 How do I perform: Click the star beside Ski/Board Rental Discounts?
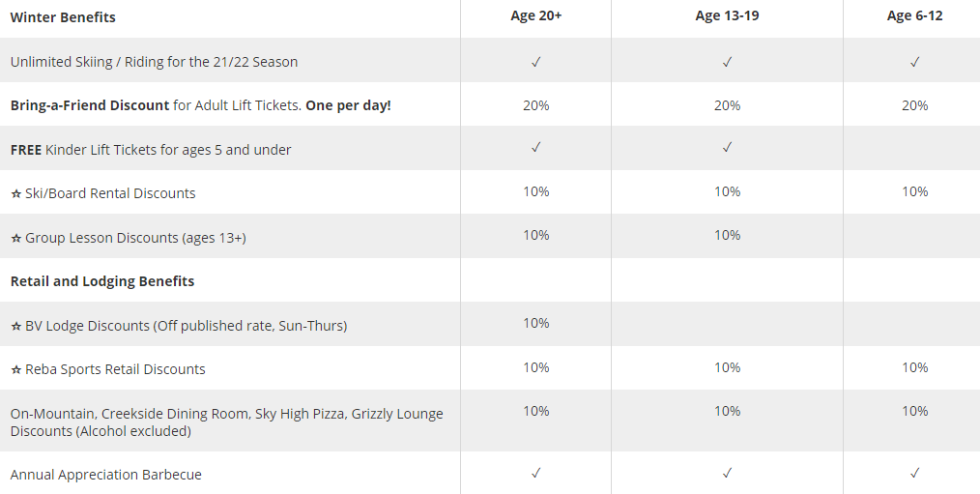tap(15, 193)
